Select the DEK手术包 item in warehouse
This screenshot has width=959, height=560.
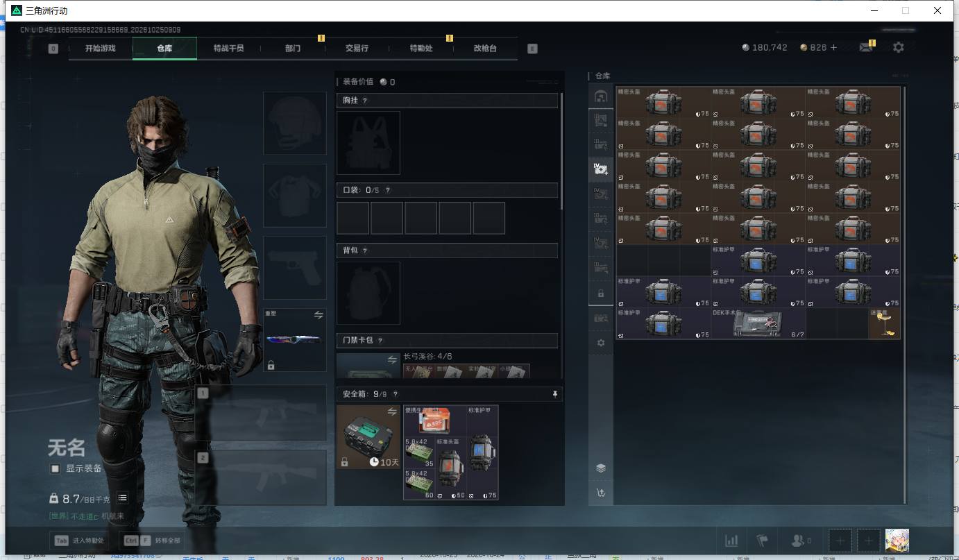(x=758, y=323)
